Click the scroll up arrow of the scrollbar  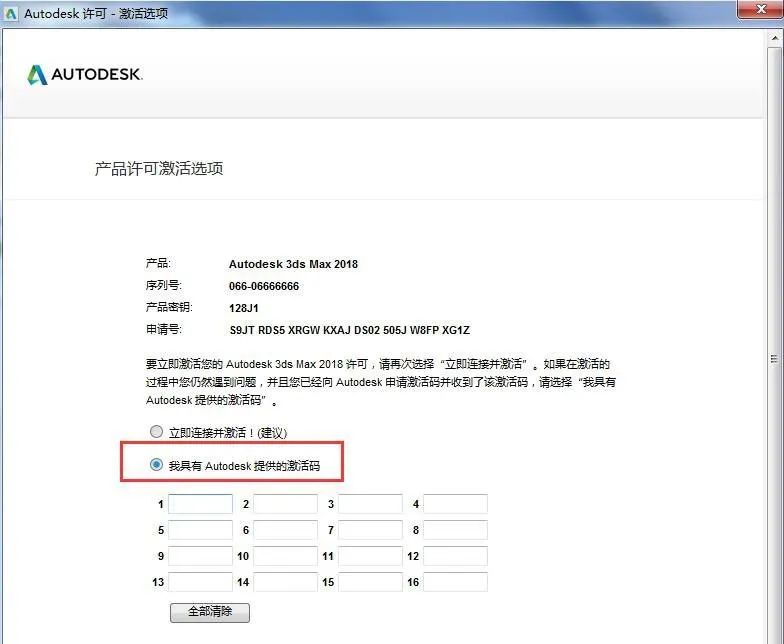tap(774, 38)
